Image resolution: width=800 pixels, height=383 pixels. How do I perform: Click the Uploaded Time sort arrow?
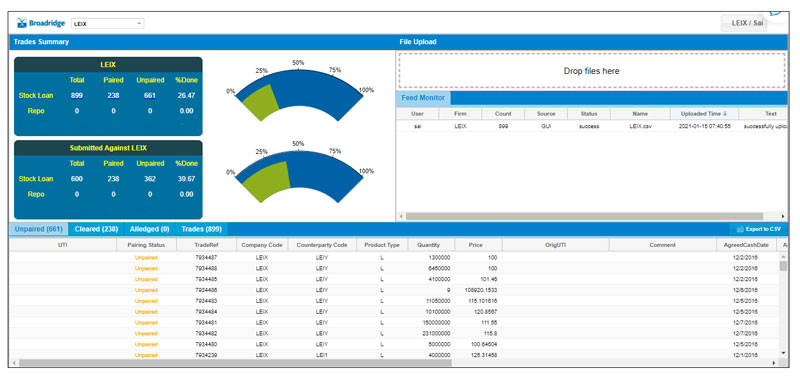(x=726, y=114)
